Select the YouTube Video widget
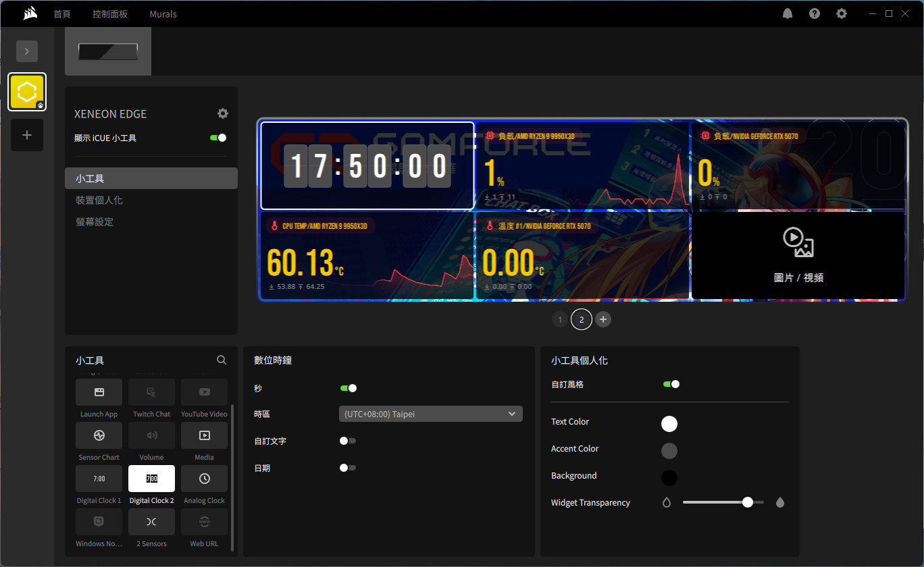This screenshot has height=567, width=924. (204, 392)
